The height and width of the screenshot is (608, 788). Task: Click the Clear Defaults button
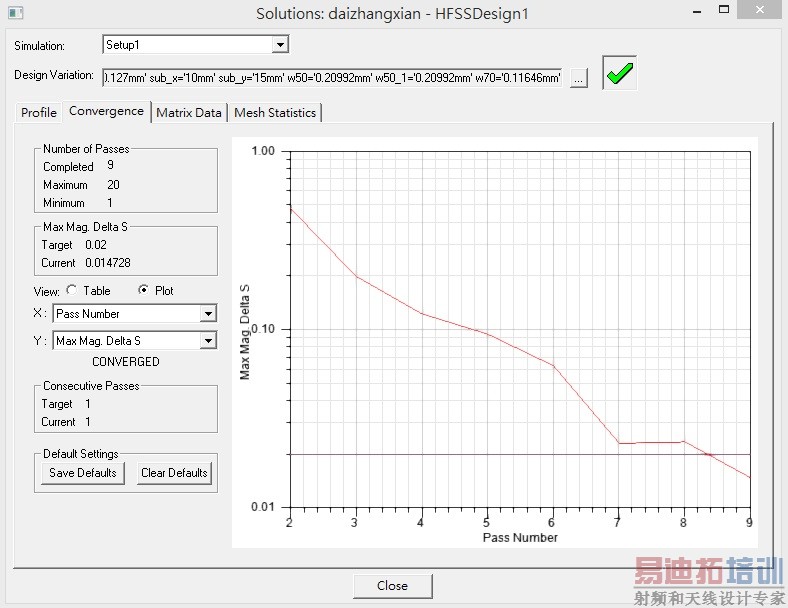click(174, 473)
